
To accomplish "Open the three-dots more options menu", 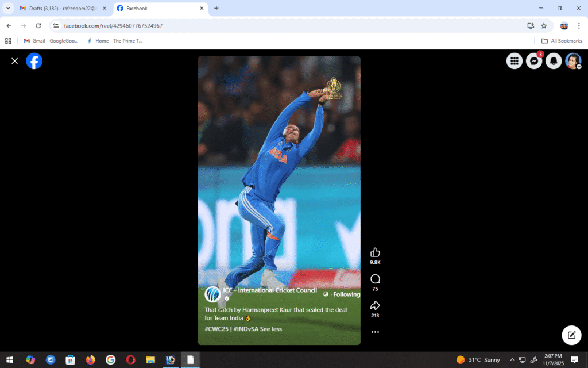I will pyautogui.click(x=375, y=332).
